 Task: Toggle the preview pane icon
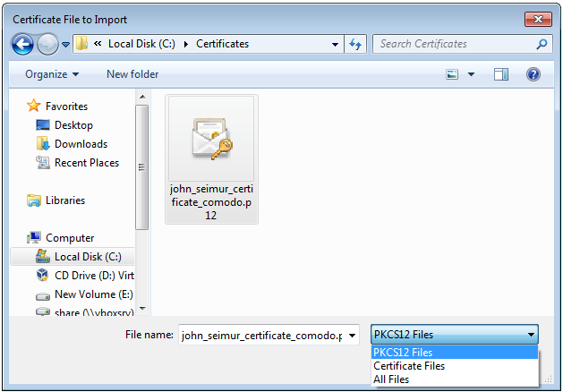tap(501, 74)
